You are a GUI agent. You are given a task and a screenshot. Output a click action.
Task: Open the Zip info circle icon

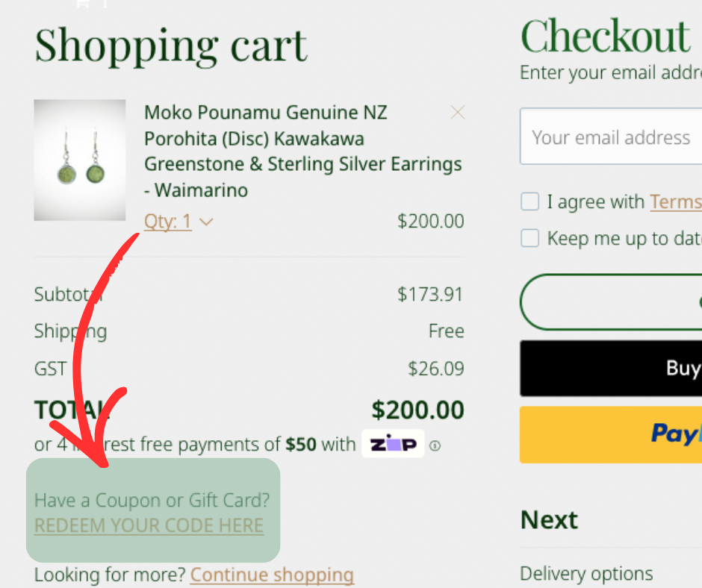point(435,445)
